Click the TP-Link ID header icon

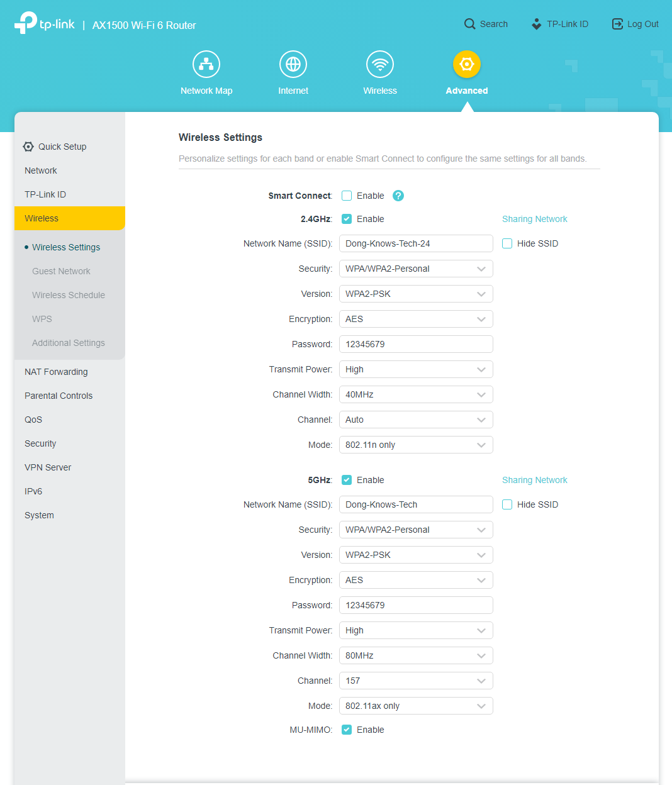pos(536,24)
